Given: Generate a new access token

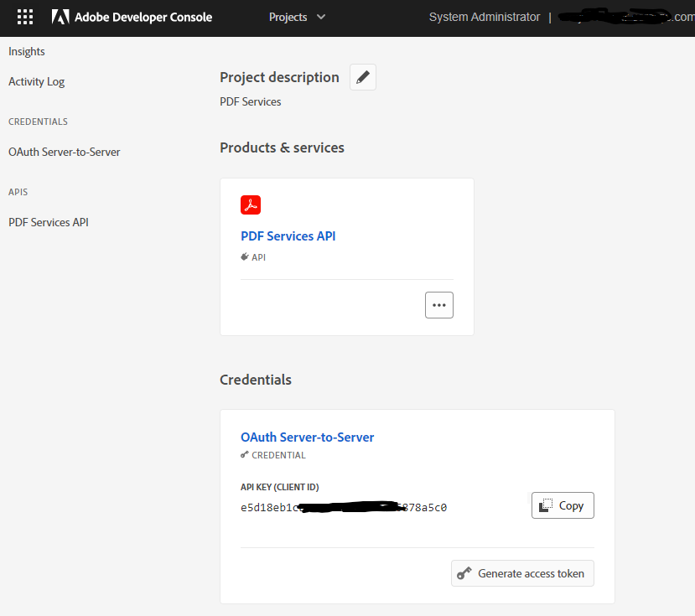Looking at the screenshot, I should click(522, 573).
